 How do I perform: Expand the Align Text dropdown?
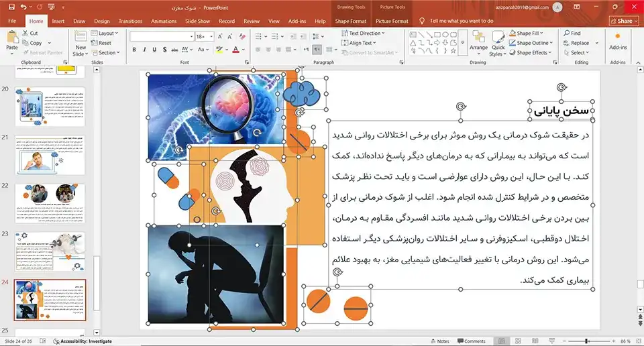(x=358, y=43)
